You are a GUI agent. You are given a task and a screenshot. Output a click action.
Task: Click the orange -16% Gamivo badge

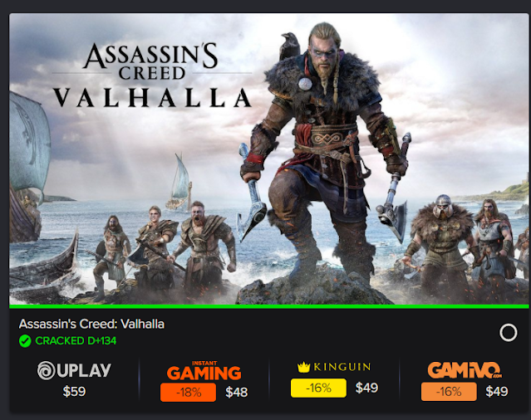pyautogui.click(x=449, y=392)
